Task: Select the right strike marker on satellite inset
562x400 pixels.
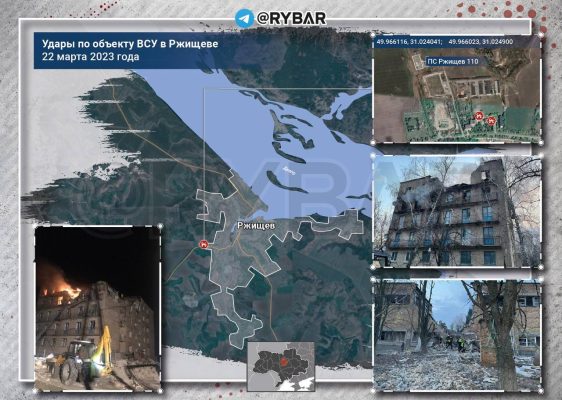Action: coord(491,121)
